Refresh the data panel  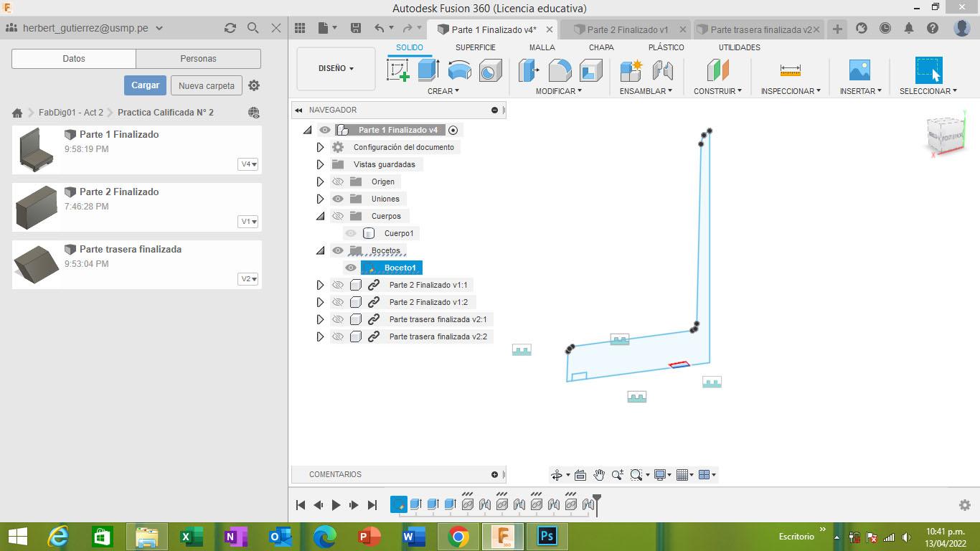[x=230, y=28]
